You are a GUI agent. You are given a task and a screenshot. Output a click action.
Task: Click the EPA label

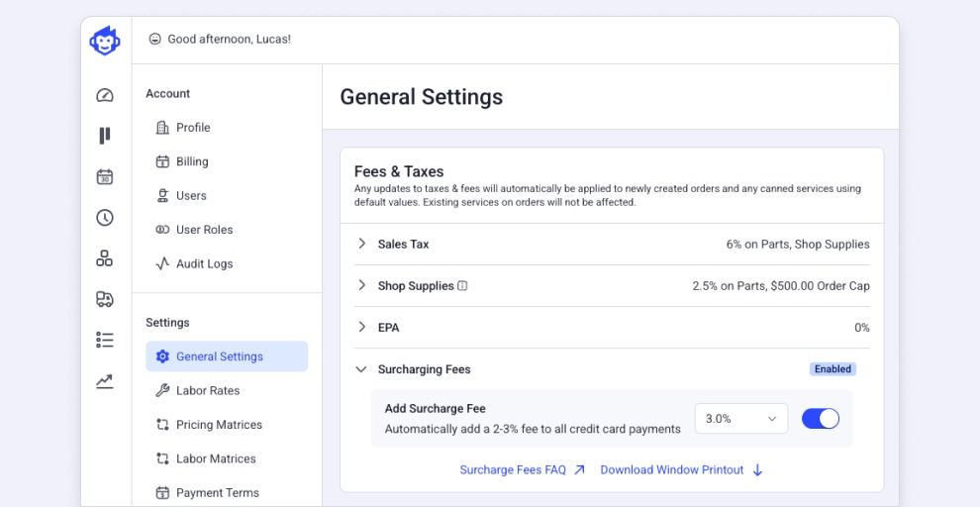pos(388,328)
